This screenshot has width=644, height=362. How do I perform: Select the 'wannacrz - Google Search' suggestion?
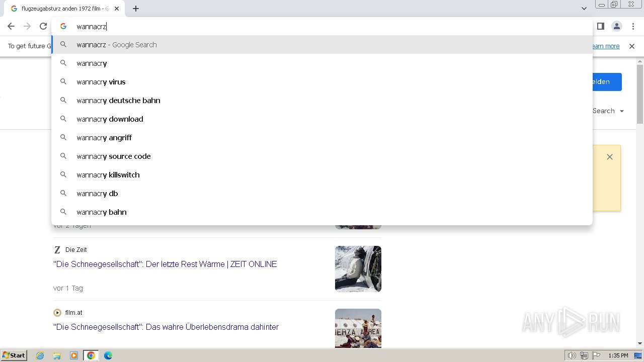[322, 45]
